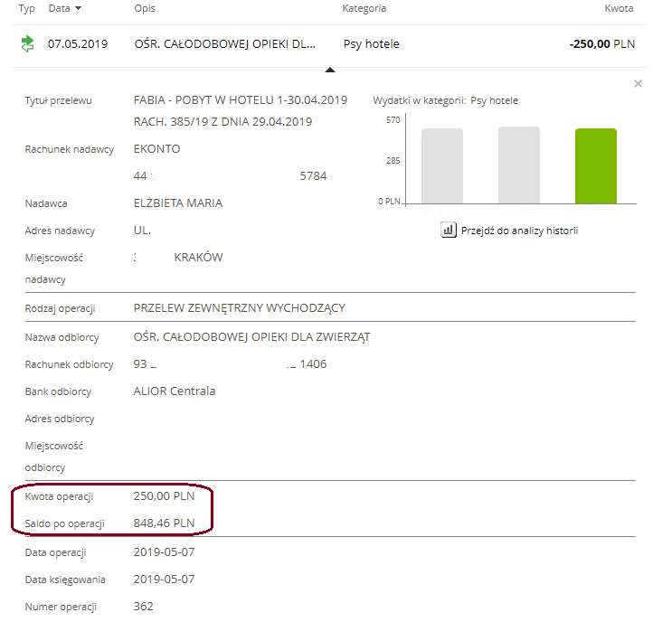Click sender account number ending 5784
The height and width of the screenshot is (622, 672).
pyautogui.click(x=230, y=176)
